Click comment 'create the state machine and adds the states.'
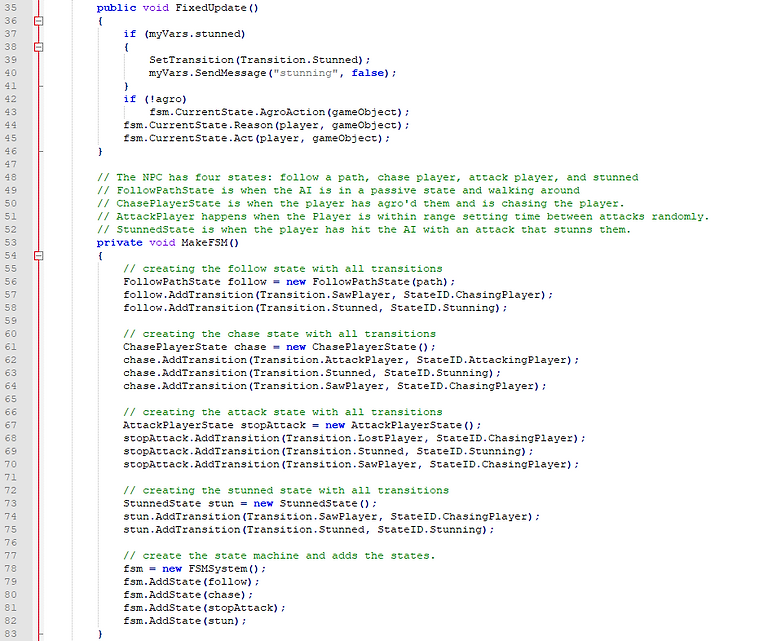Image resolution: width=759 pixels, height=641 pixels. pyautogui.click(x=279, y=556)
